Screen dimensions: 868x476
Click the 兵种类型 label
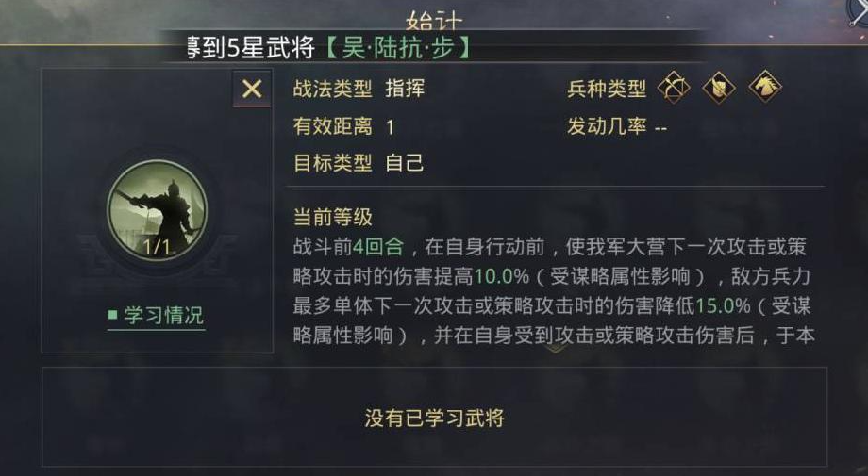point(607,89)
